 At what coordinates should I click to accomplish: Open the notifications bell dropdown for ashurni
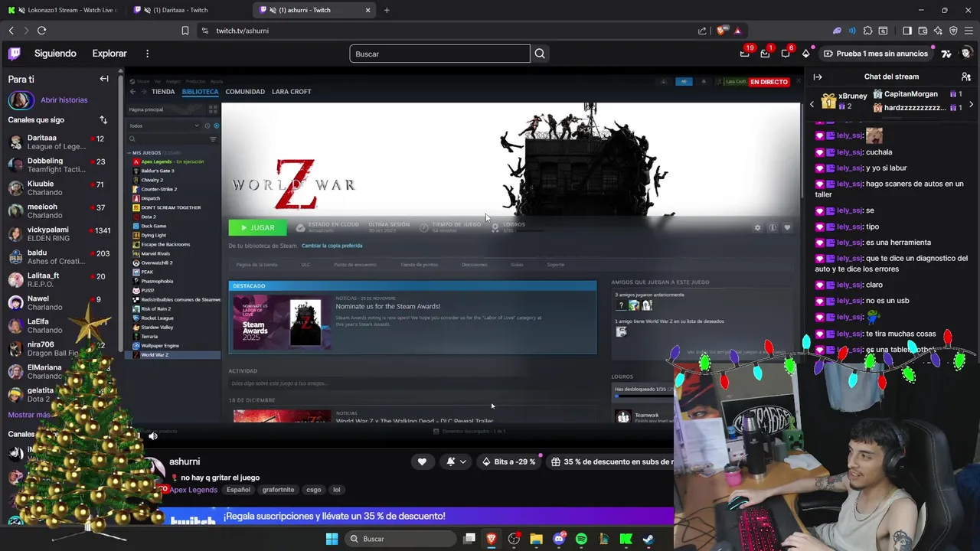pyautogui.click(x=456, y=461)
